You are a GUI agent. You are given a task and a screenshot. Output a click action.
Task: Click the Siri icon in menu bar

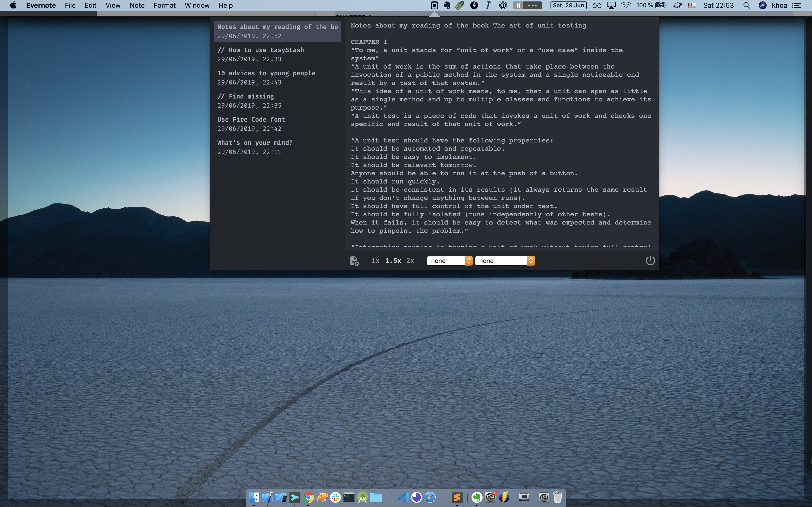762,5
